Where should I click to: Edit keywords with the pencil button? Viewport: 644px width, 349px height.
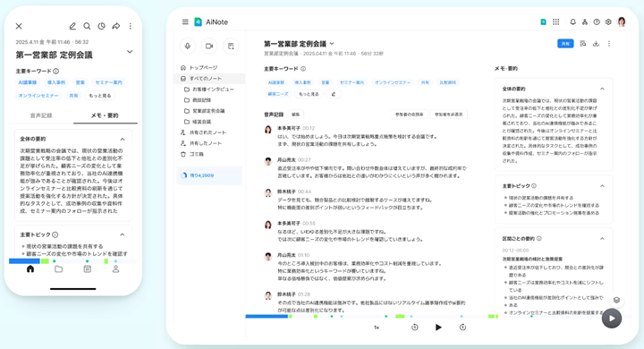[x=334, y=94]
